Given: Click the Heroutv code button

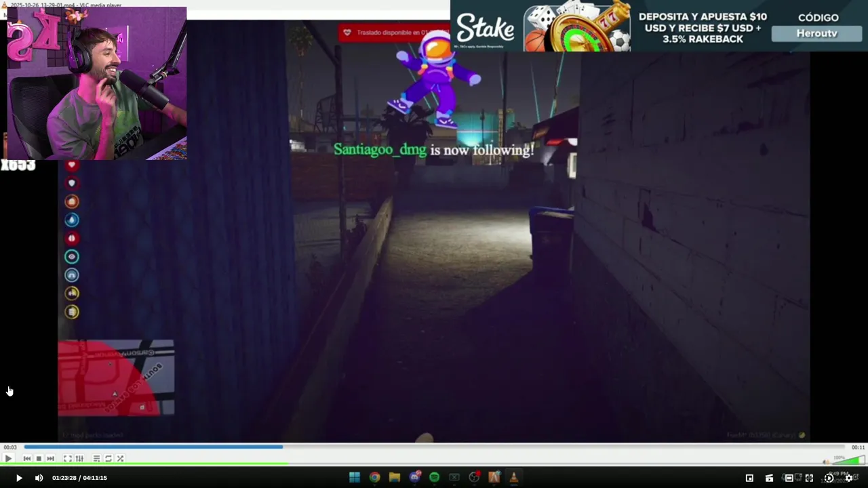Looking at the screenshot, I should (816, 33).
